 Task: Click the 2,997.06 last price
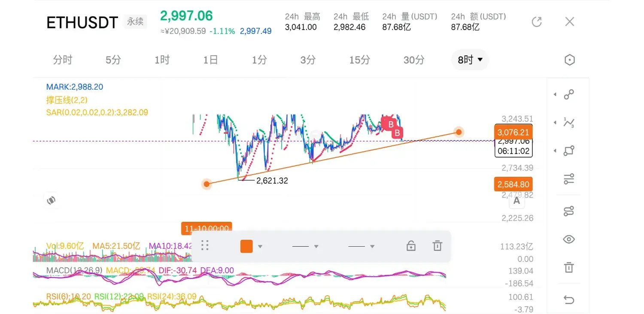pyautogui.click(x=186, y=16)
